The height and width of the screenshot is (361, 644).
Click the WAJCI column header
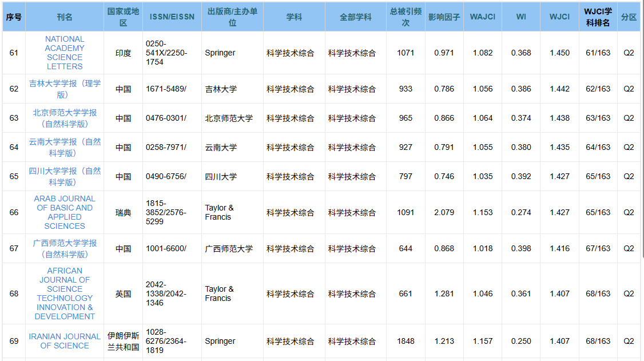coord(482,17)
